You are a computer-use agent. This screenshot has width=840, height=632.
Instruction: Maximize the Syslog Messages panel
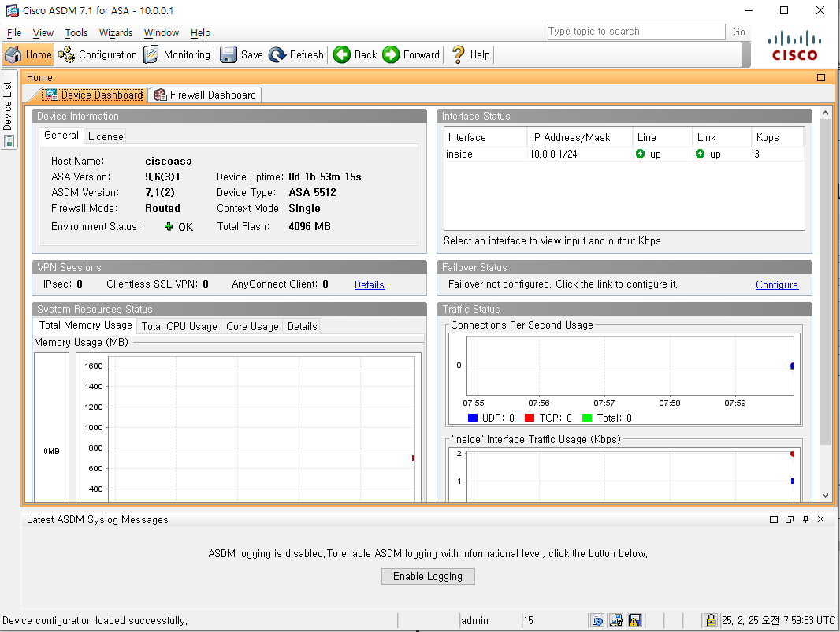tap(774, 519)
